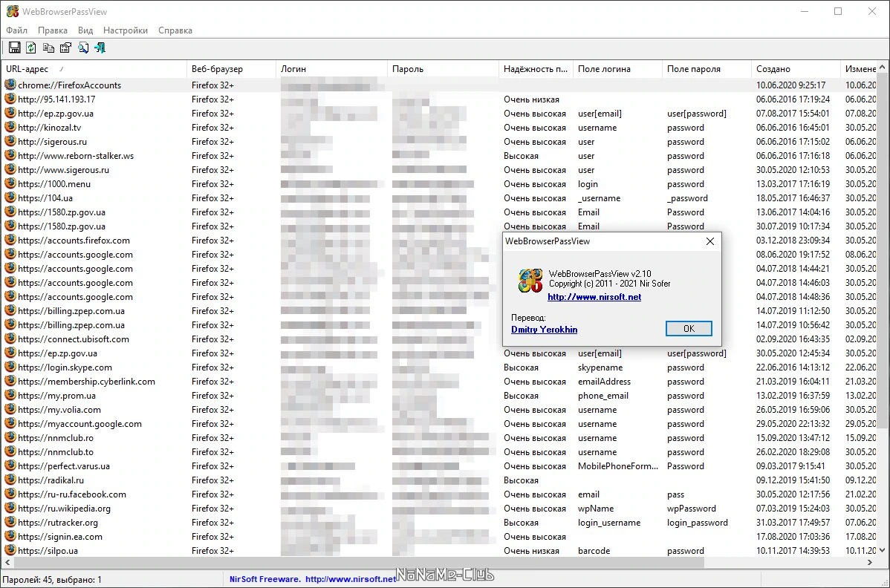Select the https://ru-ru.facebook.com row
The height and width of the screenshot is (588, 890).
(438, 494)
